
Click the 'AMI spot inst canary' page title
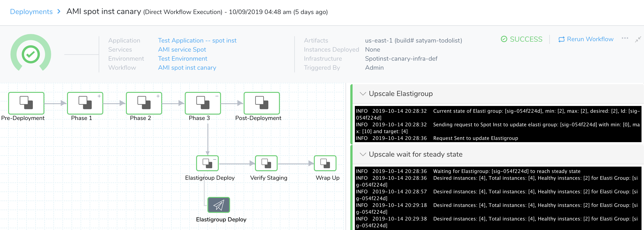(x=104, y=12)
